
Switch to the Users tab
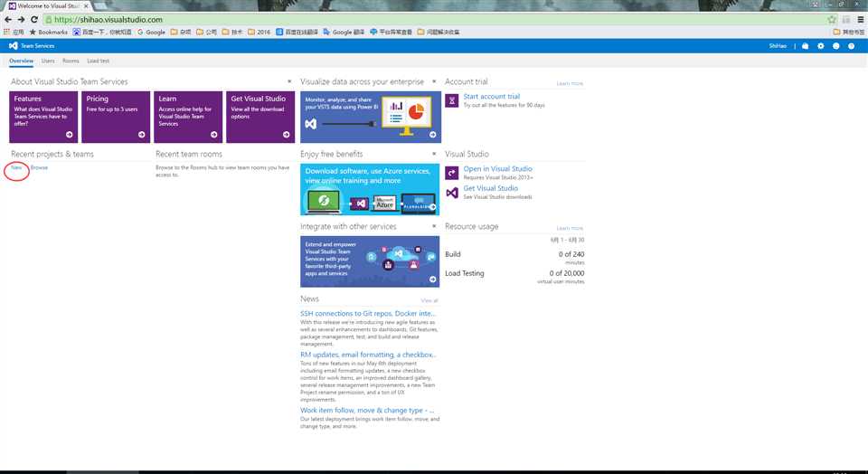pos(48,61)
